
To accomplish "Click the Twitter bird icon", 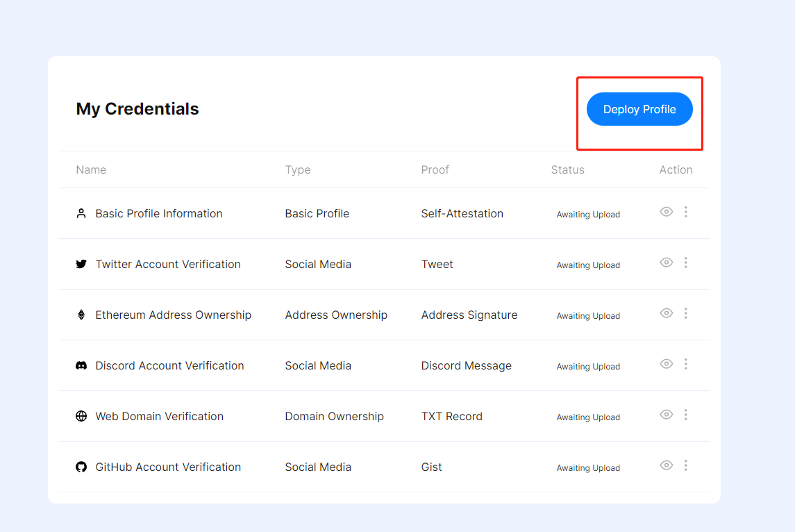I will click(81, 264).
